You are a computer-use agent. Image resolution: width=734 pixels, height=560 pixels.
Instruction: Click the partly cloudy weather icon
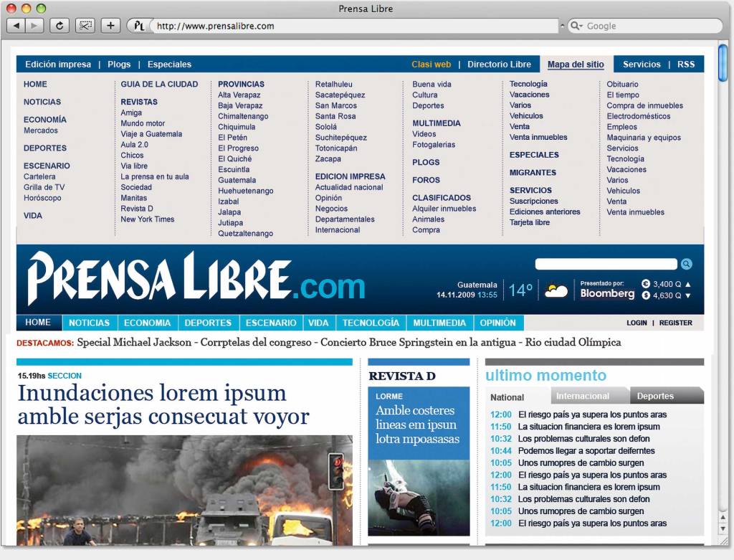point(556,290)
